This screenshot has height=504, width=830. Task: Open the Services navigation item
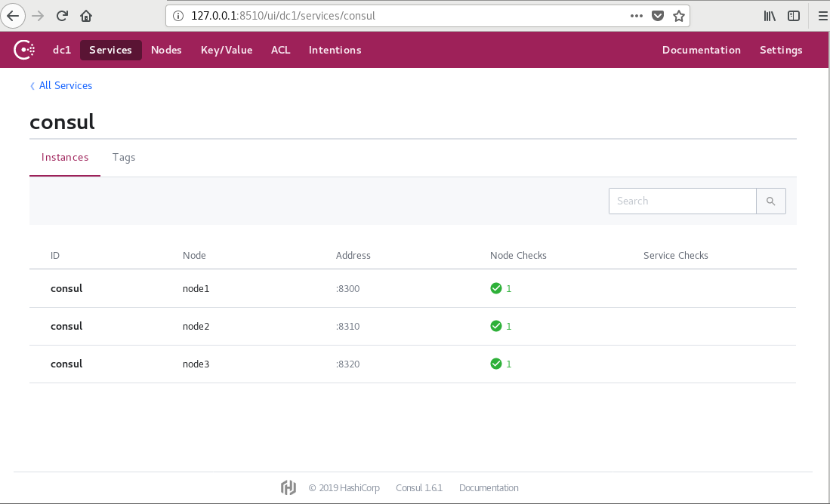click(110, 50)
